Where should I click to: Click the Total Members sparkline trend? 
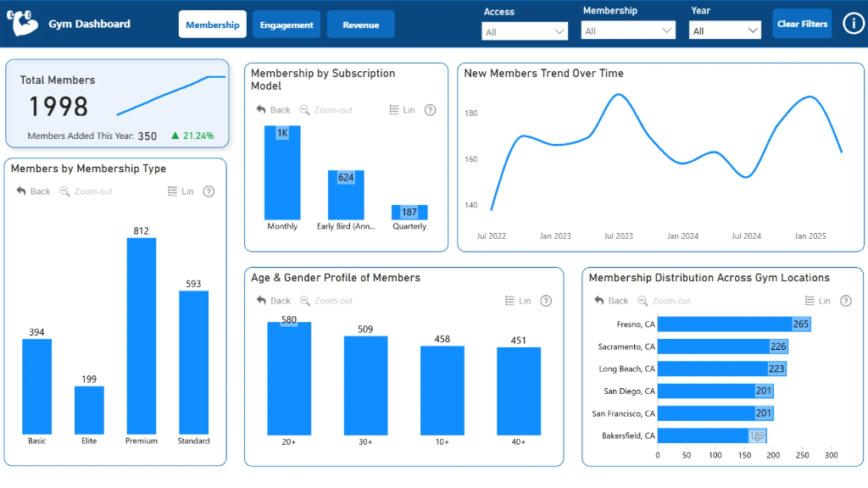(171, 95)
